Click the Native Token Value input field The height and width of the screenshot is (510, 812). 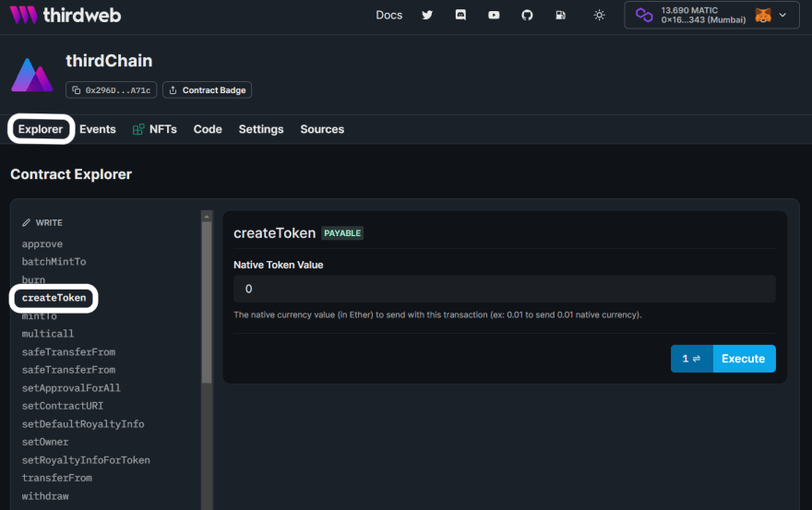pyautogui.click(x=505, y=289)
